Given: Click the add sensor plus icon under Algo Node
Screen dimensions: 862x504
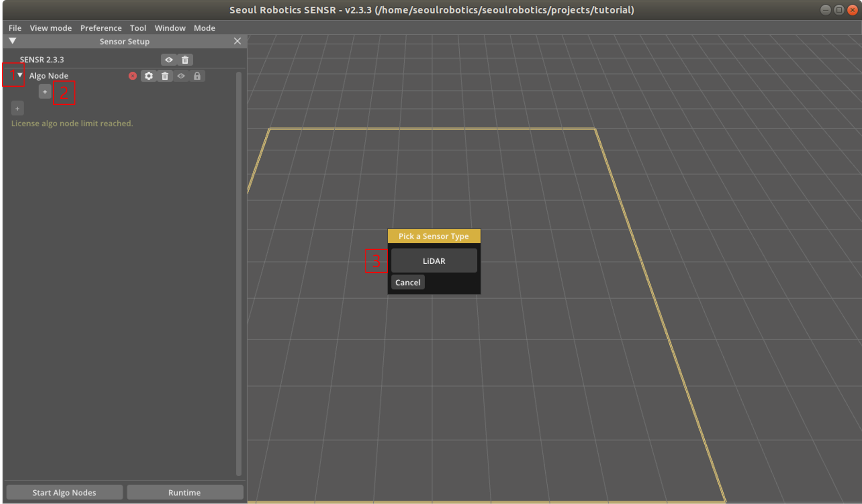Looking at the screenshot, I should [45, 91].
